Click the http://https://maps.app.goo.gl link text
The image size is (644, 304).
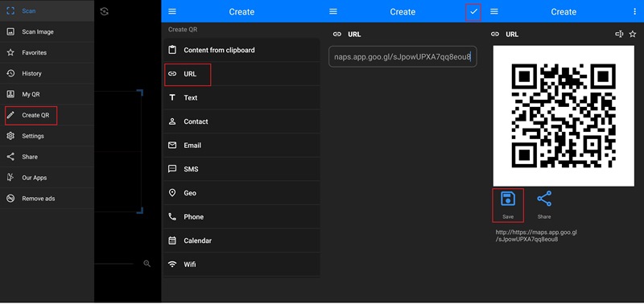click(536, 236)
